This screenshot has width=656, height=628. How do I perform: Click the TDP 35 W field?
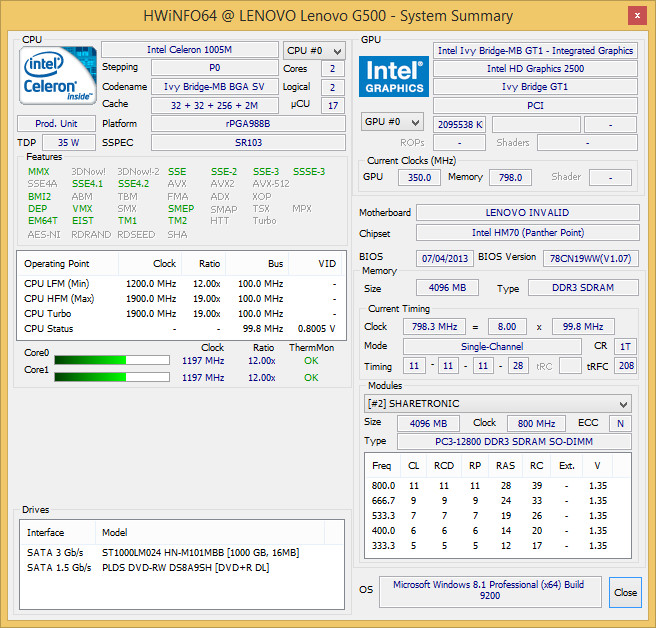point(69,142)
